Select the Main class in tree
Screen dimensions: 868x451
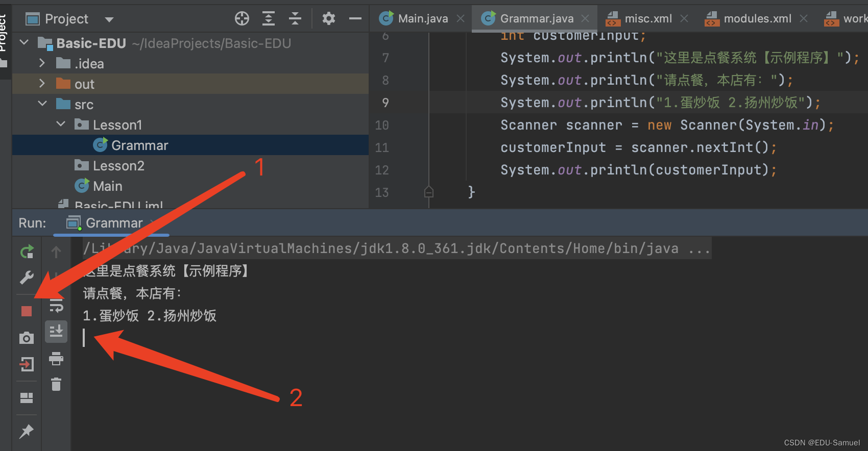click(x=190, y=186)
